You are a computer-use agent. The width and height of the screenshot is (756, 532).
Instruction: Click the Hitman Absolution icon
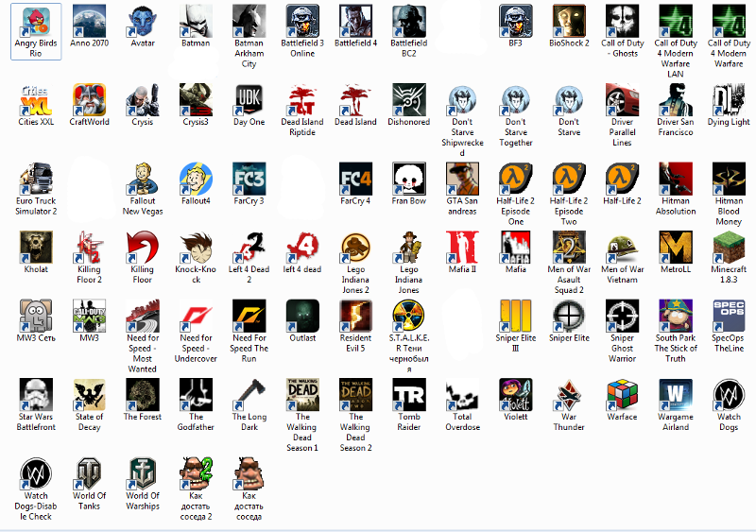(x=675, y=178)
